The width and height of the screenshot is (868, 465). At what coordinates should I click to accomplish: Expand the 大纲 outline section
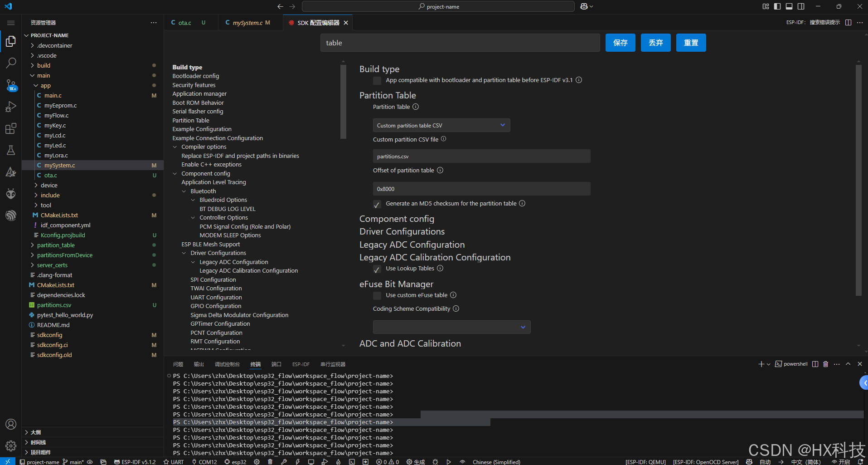pos(36,432)
